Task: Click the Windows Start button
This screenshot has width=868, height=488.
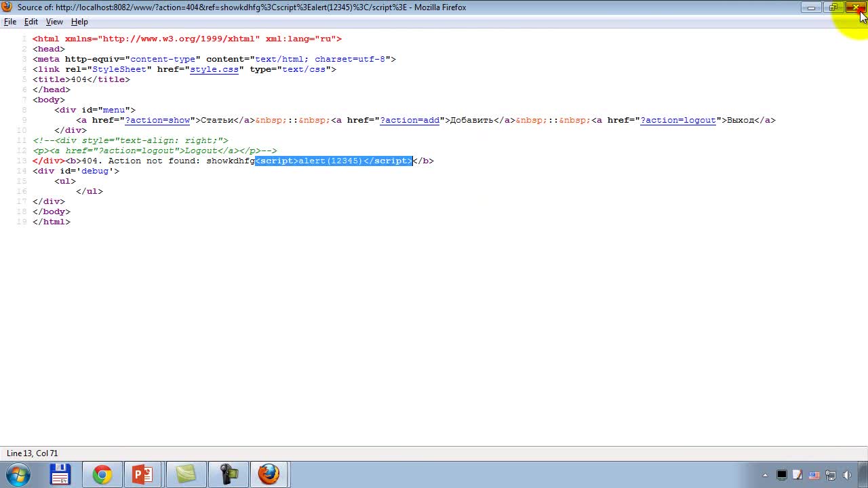Action: (18, 474)
